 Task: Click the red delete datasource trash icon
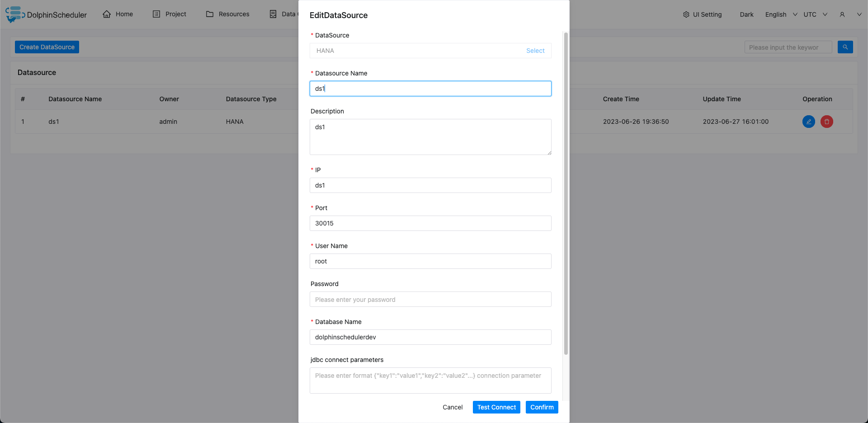[826, 122]
